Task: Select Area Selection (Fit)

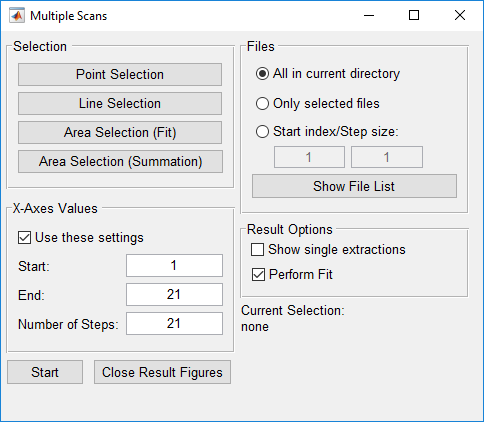Action: [x=120, y=132]
